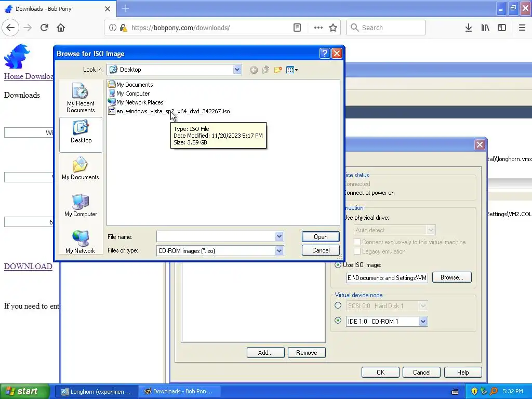Click security shield tray icon

pos(474,392)
